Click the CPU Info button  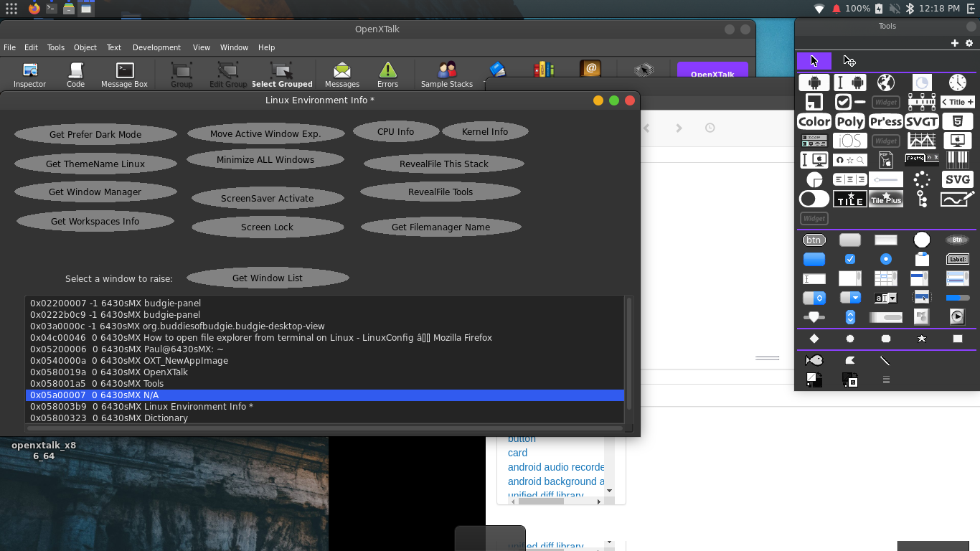pos(396,131)
